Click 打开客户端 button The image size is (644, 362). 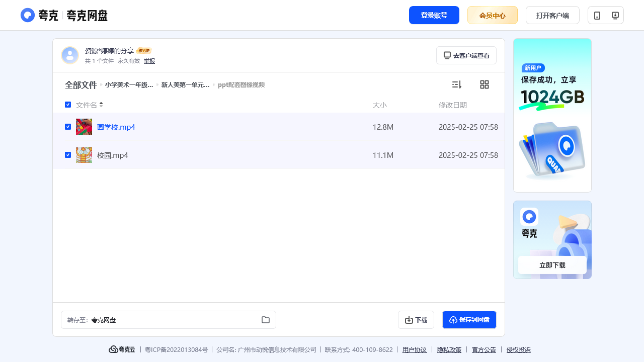pyautogui.click(x=552, y=15)
